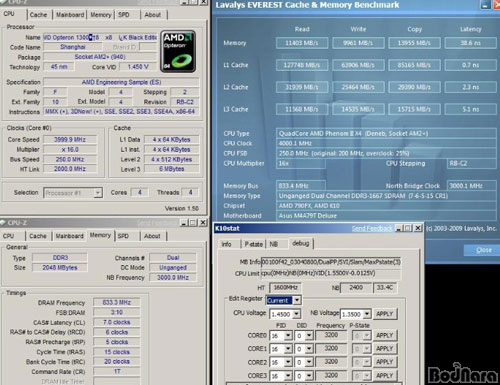Click Send Feedback link in K10stat title

373,228
